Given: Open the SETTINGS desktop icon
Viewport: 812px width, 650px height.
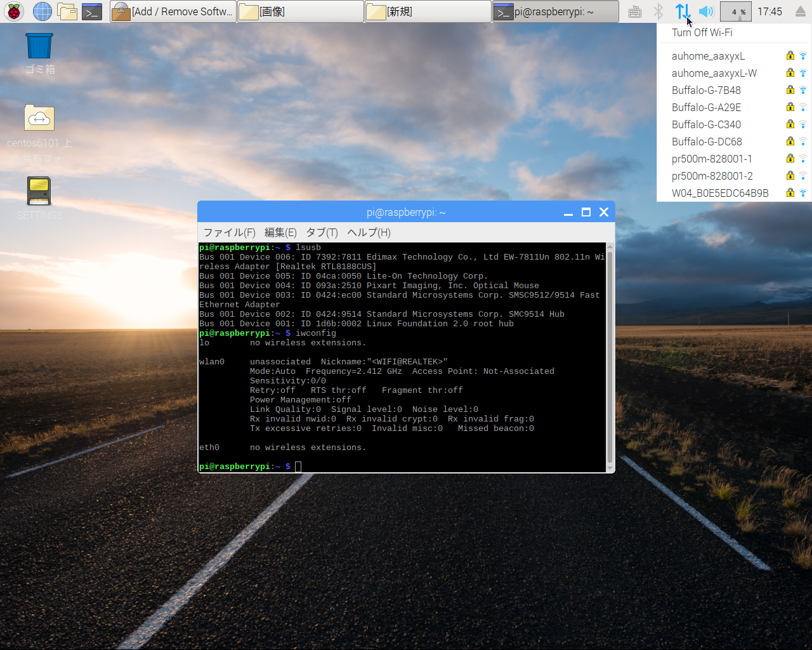Looking at the screenshot, I should (39, 192).
